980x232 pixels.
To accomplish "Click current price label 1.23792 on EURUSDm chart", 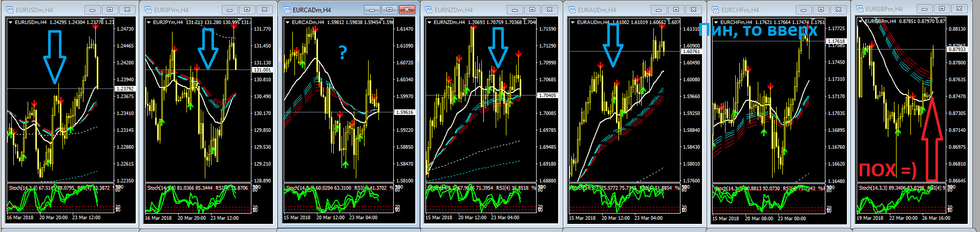I will (125, 89).
